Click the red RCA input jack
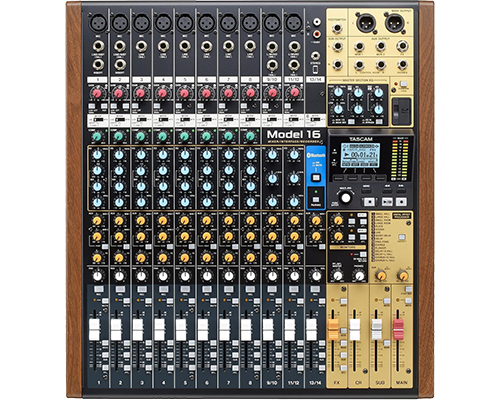The height and width of the screenshot is (400, 500). (x=316, y=33)
